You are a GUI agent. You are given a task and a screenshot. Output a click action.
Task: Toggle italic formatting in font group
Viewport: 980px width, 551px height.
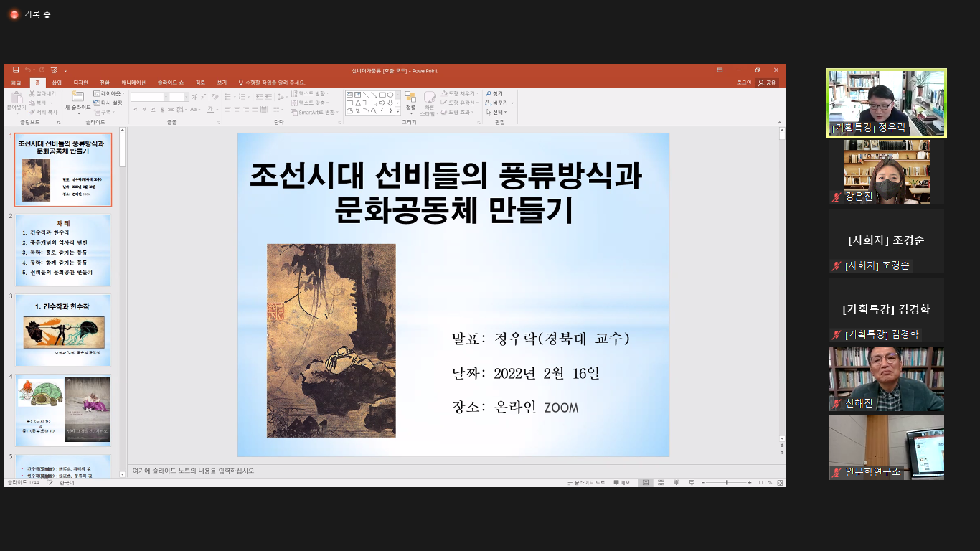[143, 109]
